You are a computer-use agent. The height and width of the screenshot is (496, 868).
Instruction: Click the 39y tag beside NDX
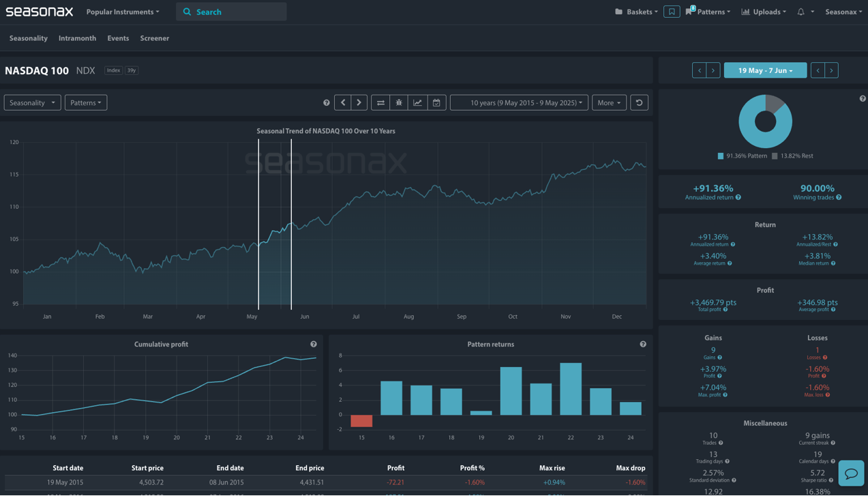(x=132, y=70)
